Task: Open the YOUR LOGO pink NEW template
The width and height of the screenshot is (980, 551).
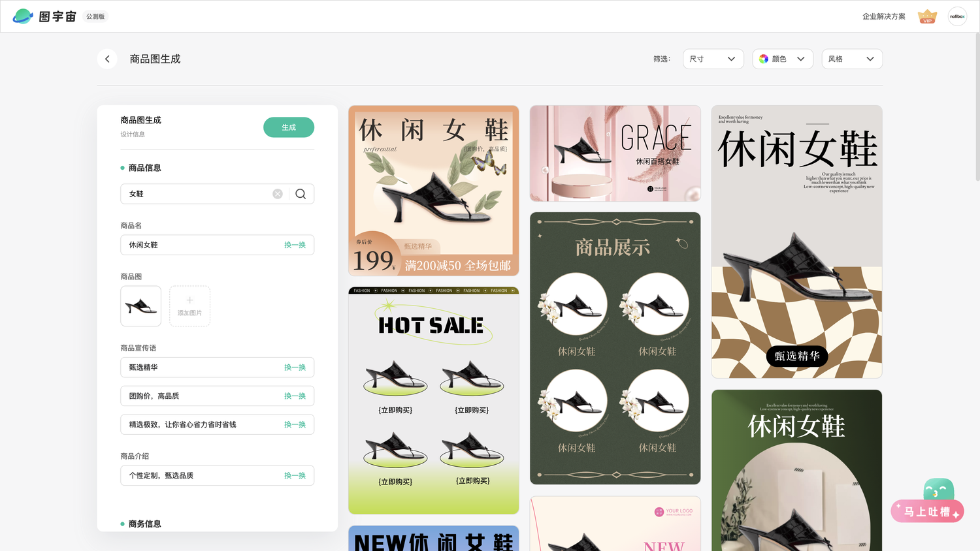Action: click(x=615, y=524)
